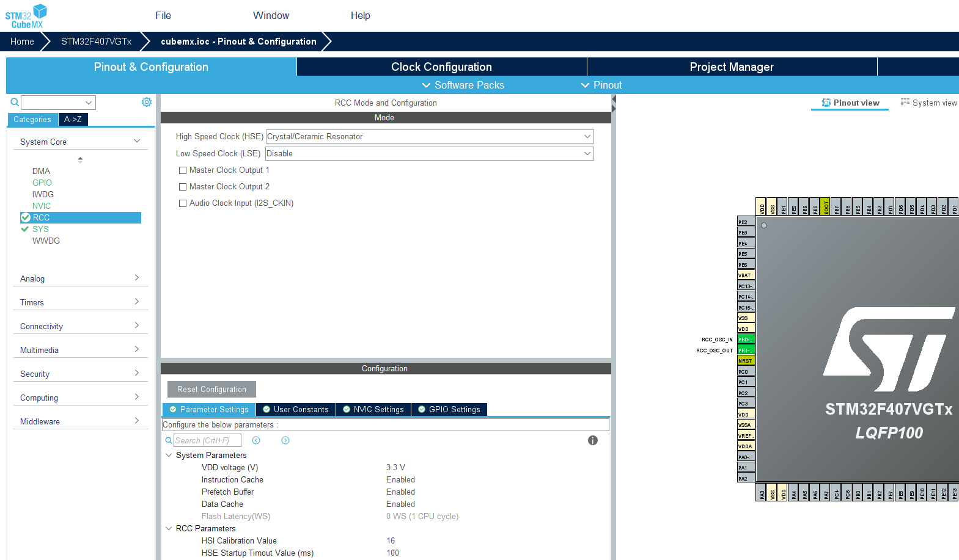Switch the category list to A->Z
The width and height of the screenshot is (959, 560).
click(73, 119)
